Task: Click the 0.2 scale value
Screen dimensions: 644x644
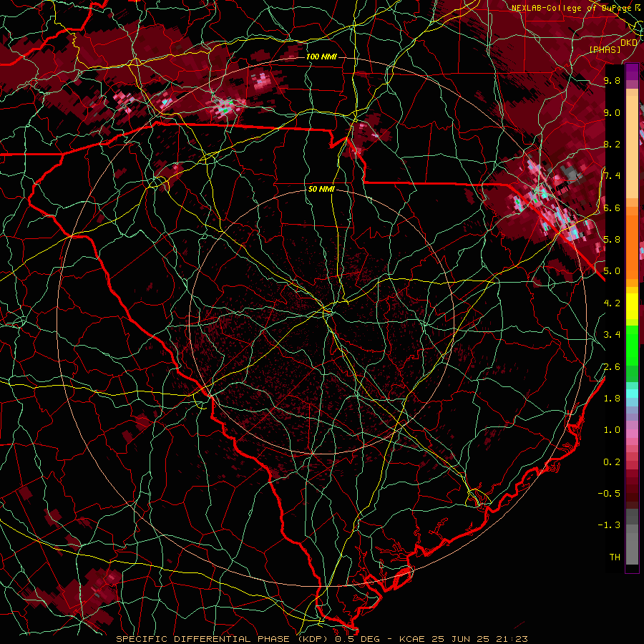Action: [x=612, y=462]
